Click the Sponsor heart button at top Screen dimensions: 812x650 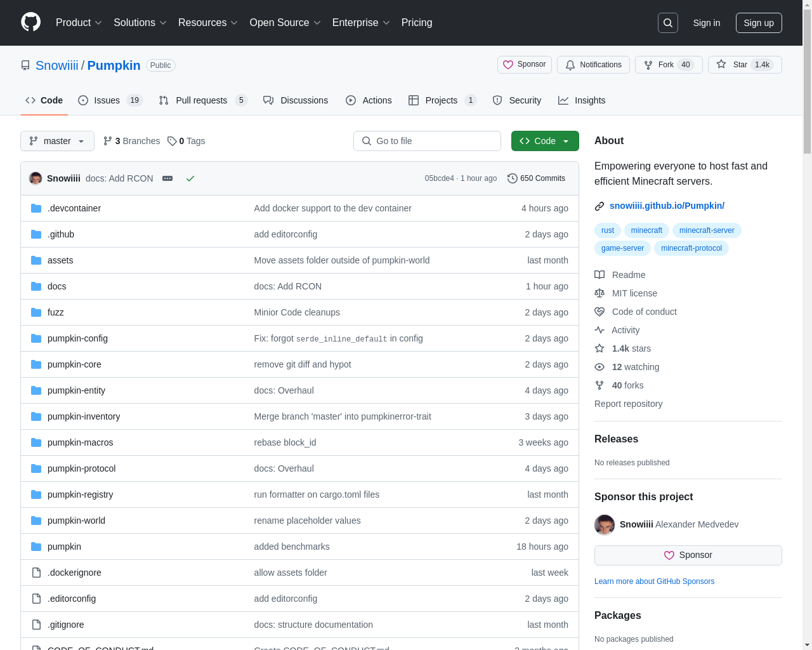(x=525, y=65)
